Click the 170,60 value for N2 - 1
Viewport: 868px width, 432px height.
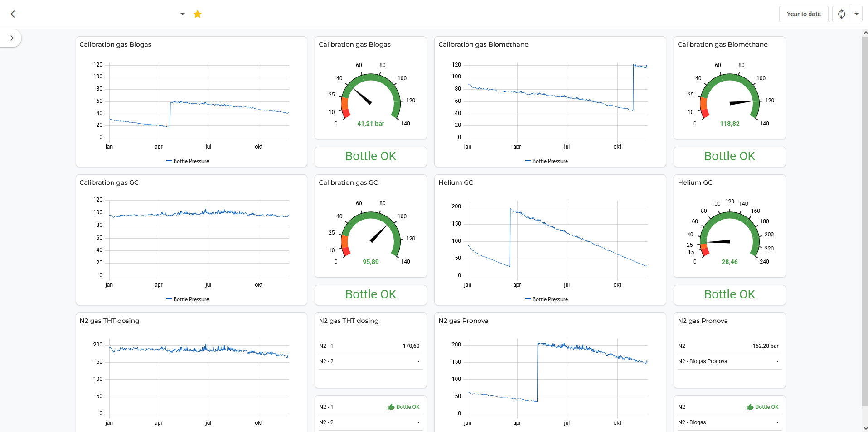[x=411, y=346]
